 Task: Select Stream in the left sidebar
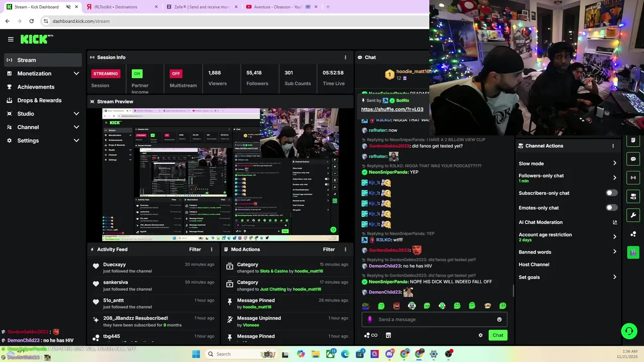[x=43, y=60]
